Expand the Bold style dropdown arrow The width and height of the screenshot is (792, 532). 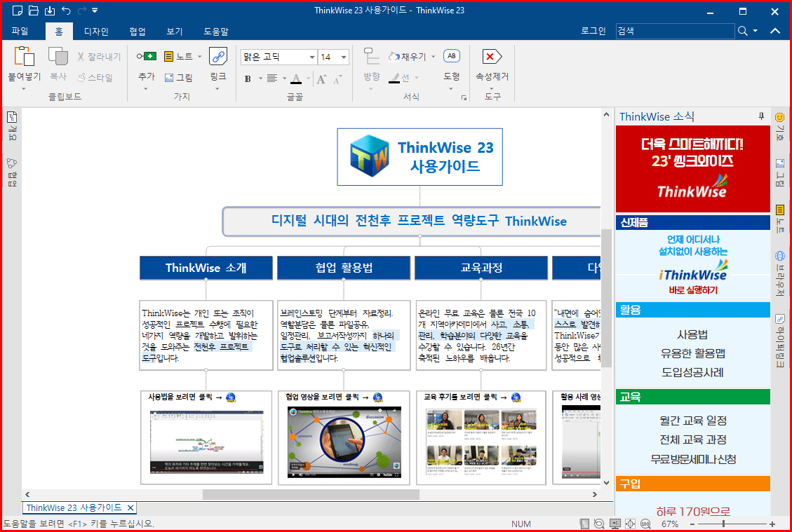coord(261,79)
